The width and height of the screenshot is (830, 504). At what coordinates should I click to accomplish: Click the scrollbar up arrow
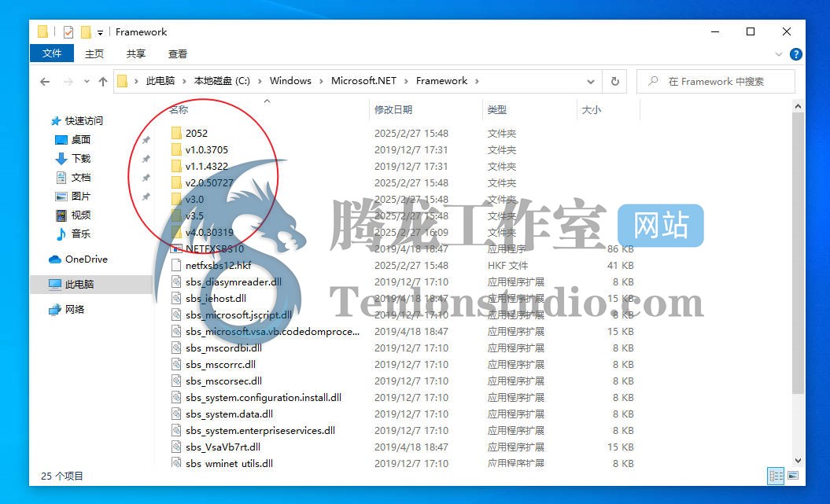pos(798,107)
